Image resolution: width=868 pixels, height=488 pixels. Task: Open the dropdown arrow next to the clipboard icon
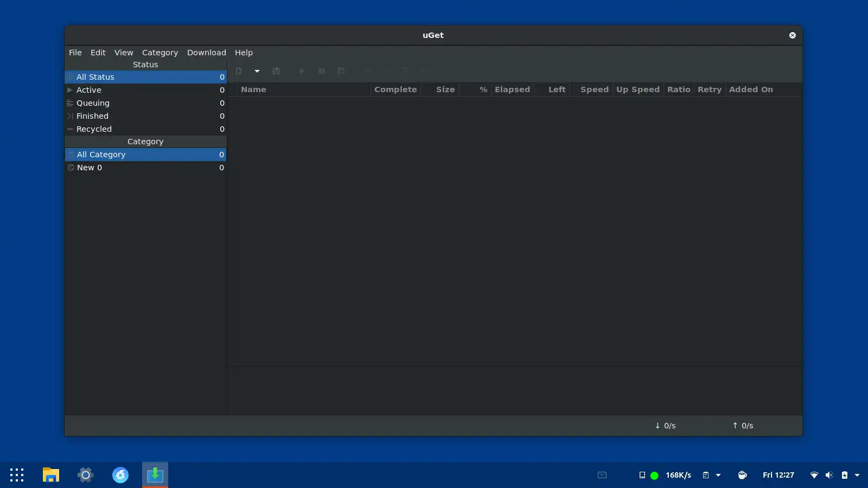point(718,475)
